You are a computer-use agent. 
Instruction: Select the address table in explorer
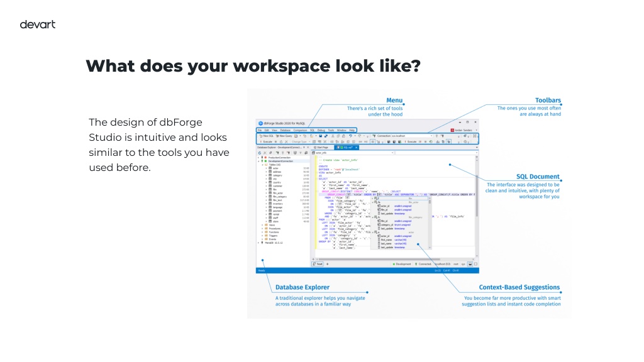point(277,172)
